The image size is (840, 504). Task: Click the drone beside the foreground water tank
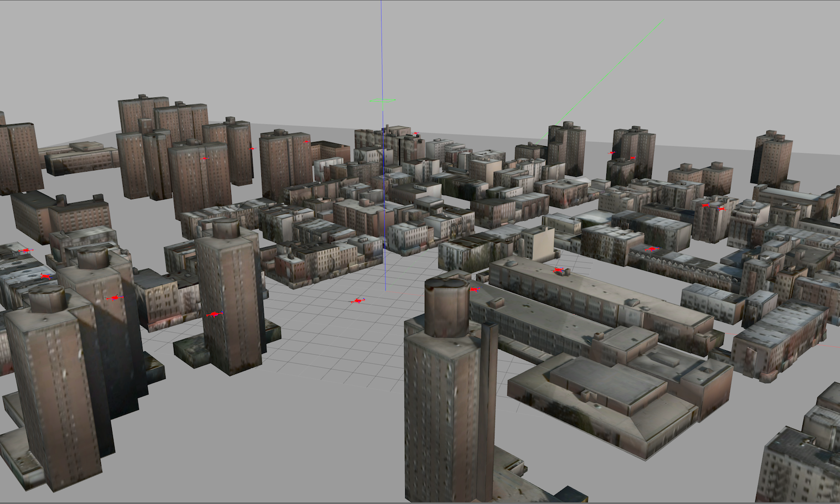[x=474, y=289]
